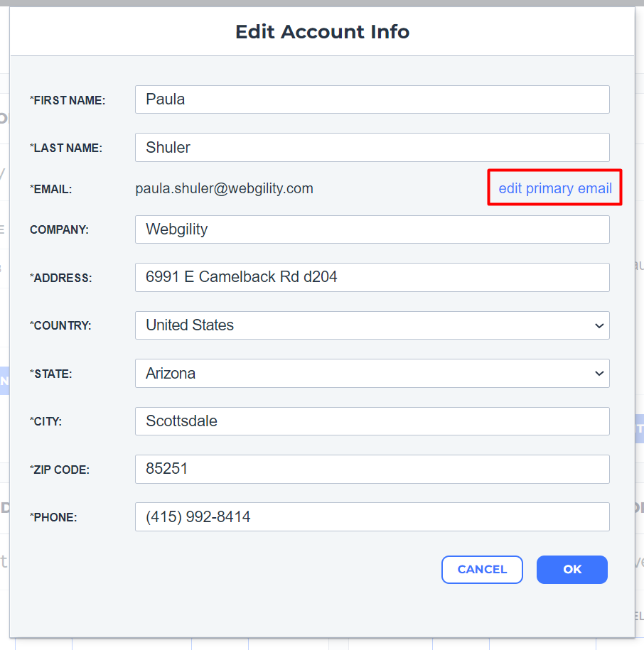Click the Phone field with (415) 992-8414
This screenshot has width=644, height=650.
click(x=372, y=517)
